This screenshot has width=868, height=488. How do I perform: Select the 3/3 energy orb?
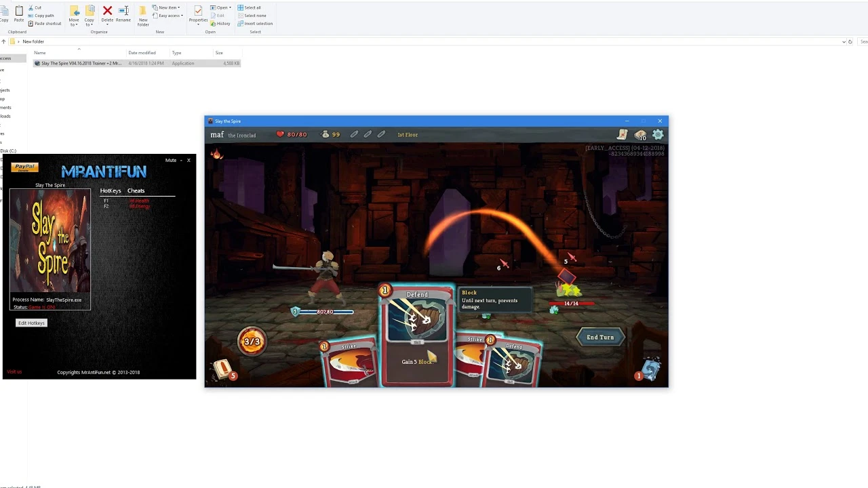252,341
